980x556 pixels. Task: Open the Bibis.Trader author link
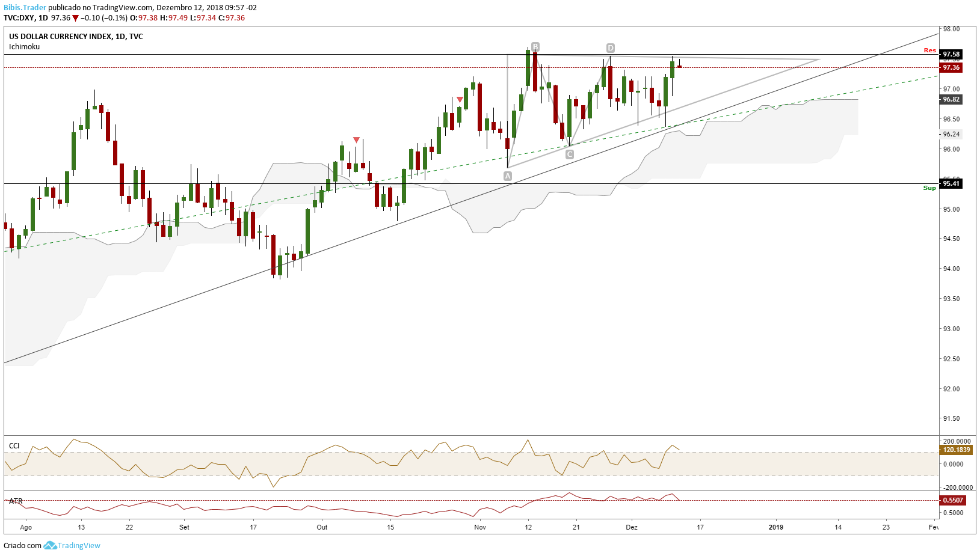click(x=25, y=8)
